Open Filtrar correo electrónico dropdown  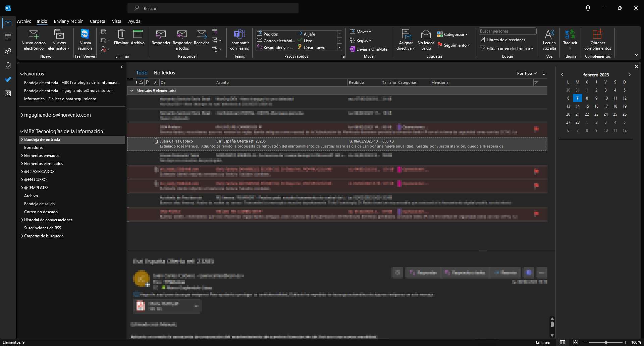[507, 48]
